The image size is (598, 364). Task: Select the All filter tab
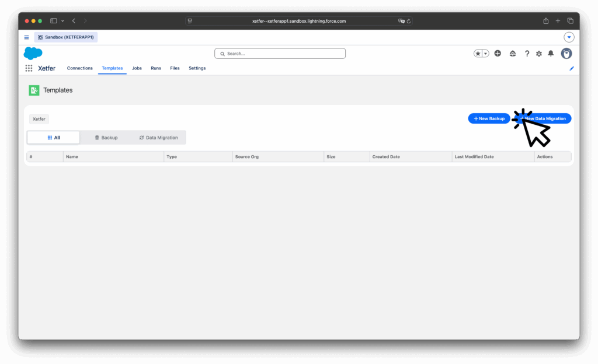point(53,138)
